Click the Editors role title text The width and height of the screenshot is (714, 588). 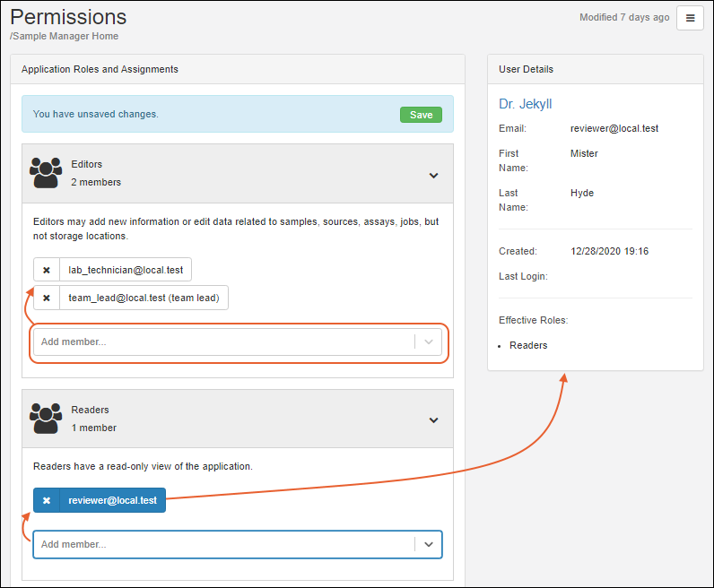tap(87, 164)
